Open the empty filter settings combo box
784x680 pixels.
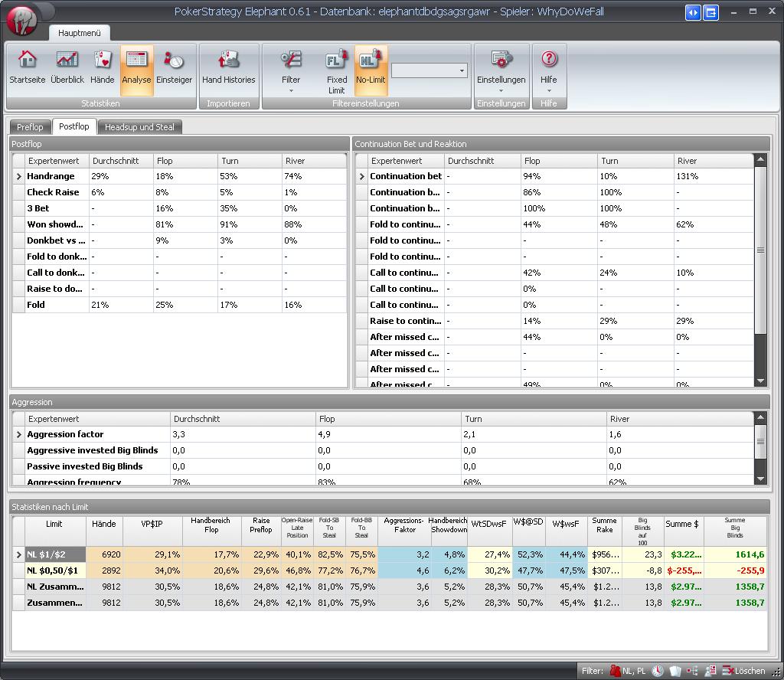coord(429,70)
